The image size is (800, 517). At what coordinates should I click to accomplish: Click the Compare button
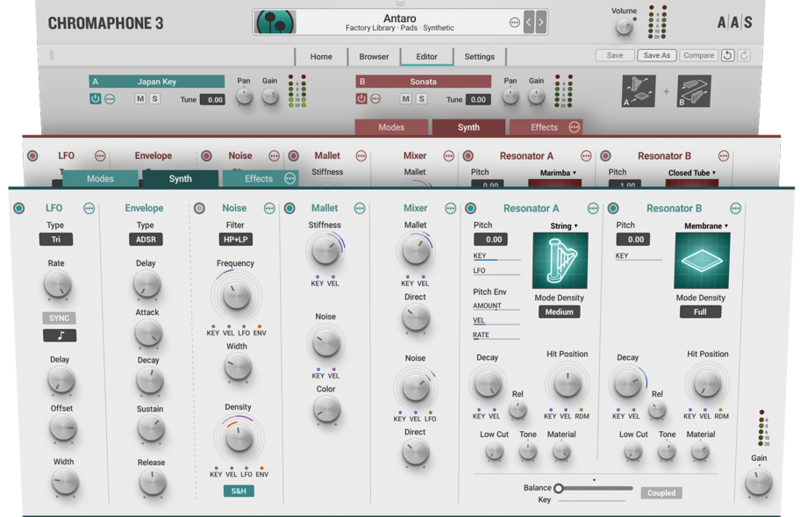[698, 56]
